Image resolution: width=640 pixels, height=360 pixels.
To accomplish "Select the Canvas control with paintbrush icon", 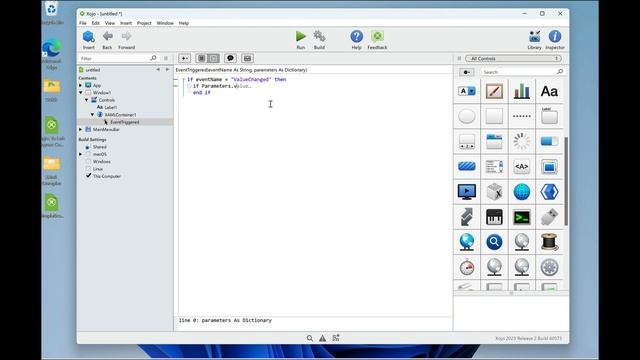I will (x=494, y=91).
